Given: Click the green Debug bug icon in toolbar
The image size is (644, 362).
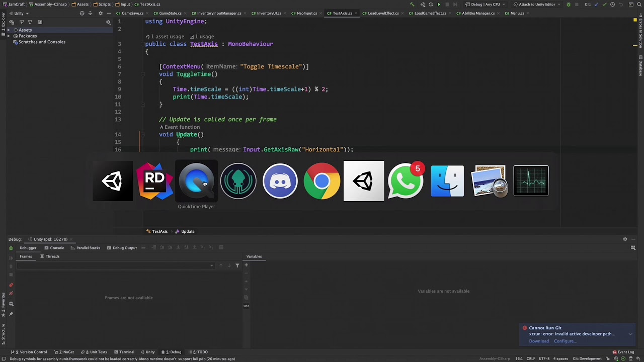Looking at the screenshot, I should [x=569, y=5].
